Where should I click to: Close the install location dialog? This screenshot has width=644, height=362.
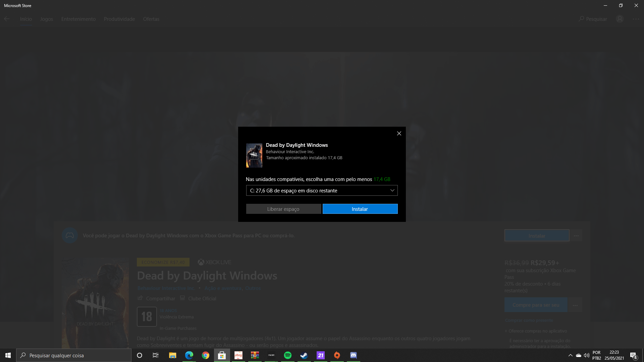tap(399, 133)
